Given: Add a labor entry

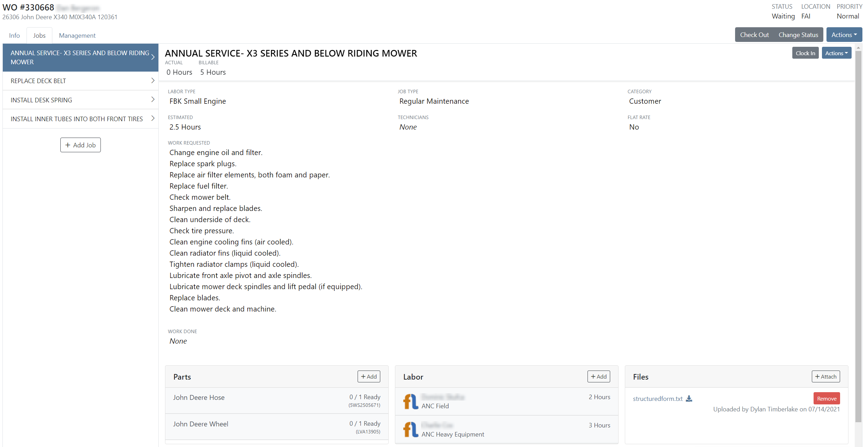Looking at the screenshot, I should 599,376.
